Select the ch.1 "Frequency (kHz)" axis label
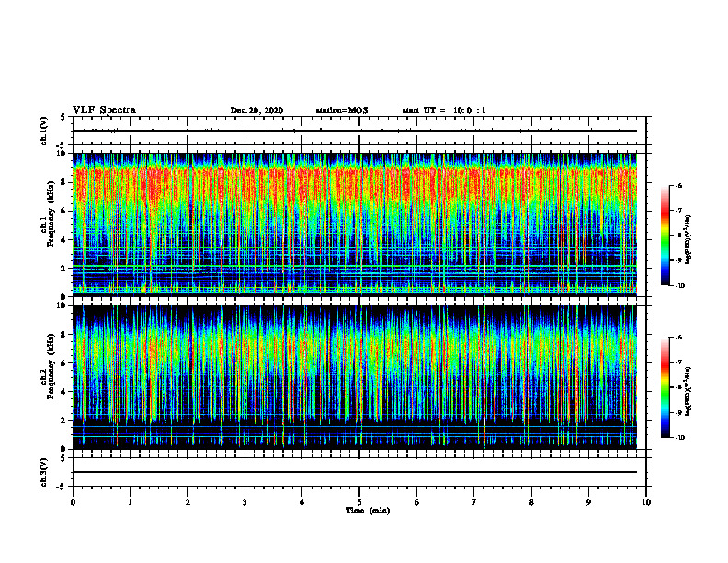The height and width of the screenshot is (563, 728). click(x=51, y=213)
